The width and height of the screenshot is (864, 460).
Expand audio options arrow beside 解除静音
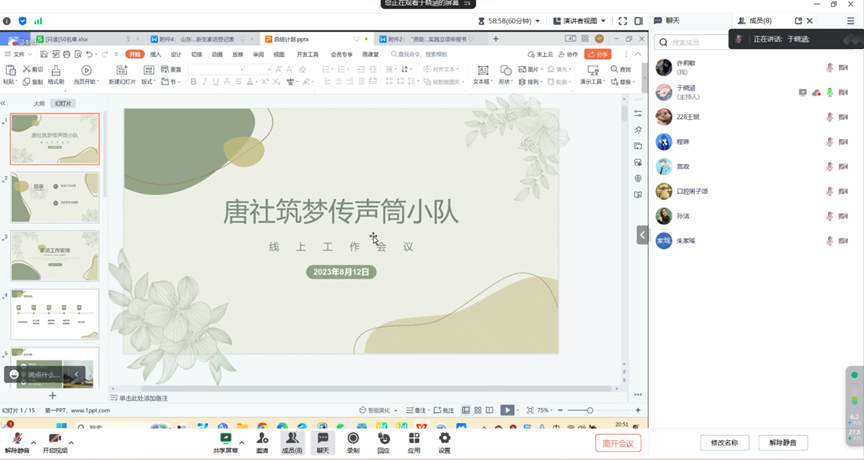tap(34, 442)
